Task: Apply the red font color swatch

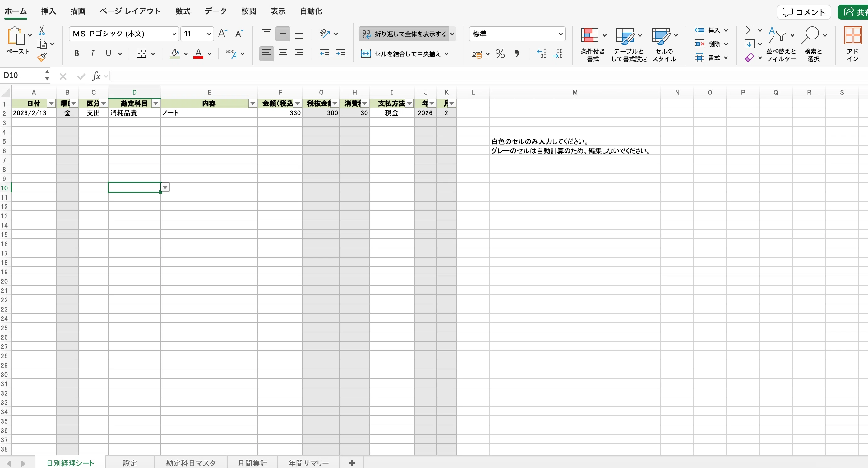Action: pos(198,53)
